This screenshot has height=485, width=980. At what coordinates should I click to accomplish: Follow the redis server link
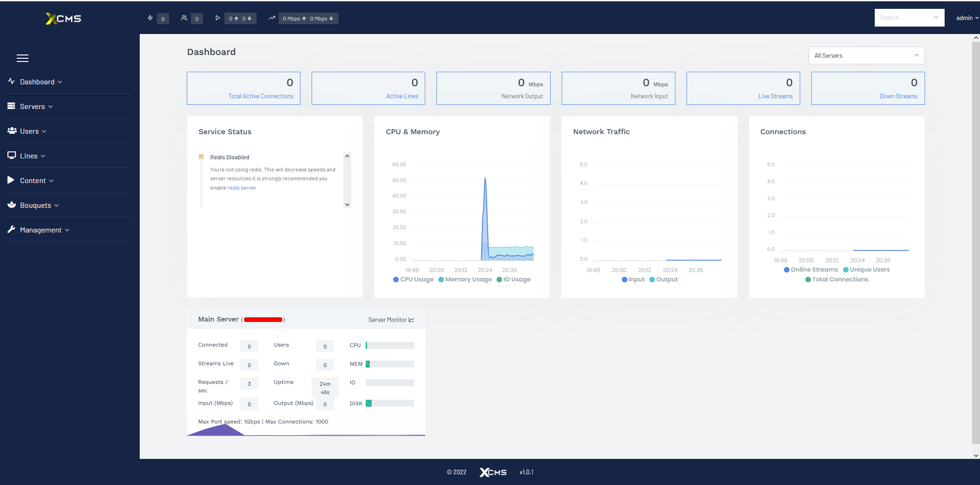242,188
